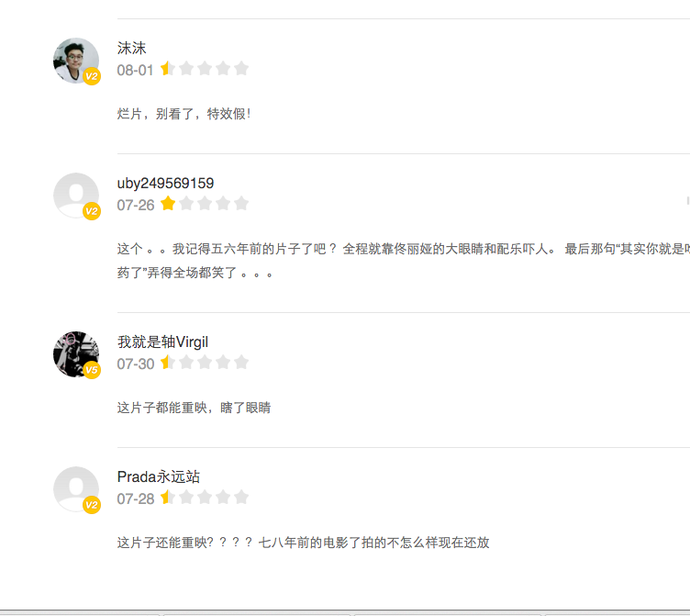The height and width of the screenshot is (616, 690).
Task: Click the 08-01 review date
Action: click(x=135, y=70)
